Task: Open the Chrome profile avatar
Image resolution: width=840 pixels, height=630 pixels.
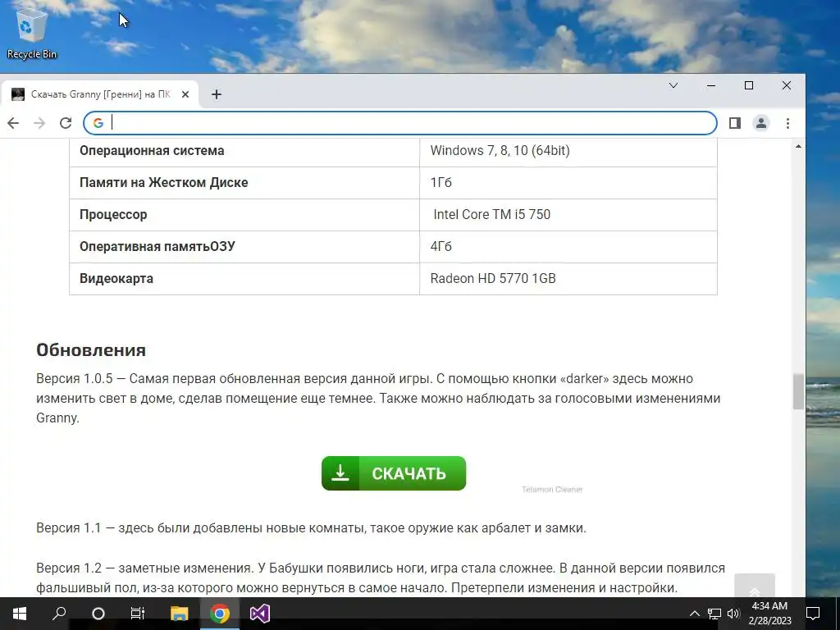Action: (x=761, y=123)
